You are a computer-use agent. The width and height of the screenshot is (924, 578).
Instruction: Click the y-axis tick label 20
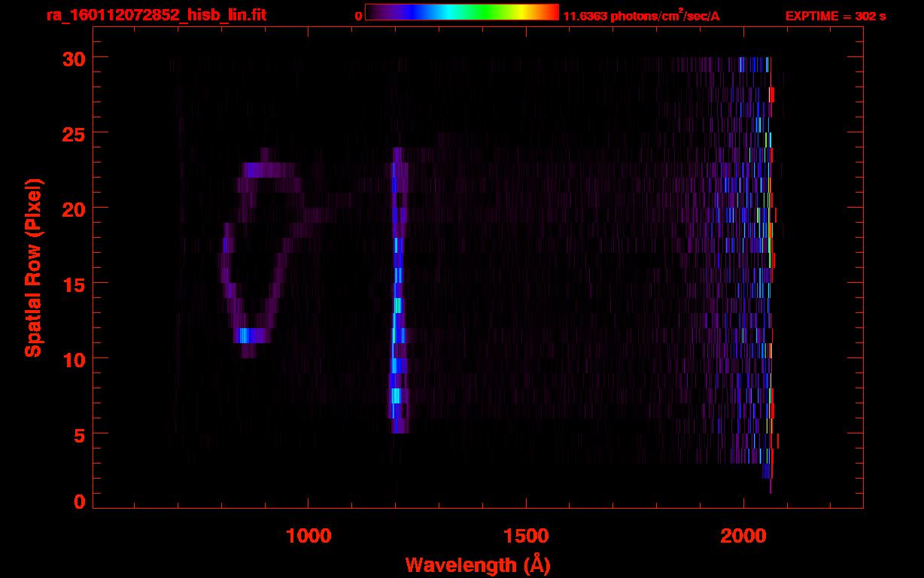pos(74,208)
